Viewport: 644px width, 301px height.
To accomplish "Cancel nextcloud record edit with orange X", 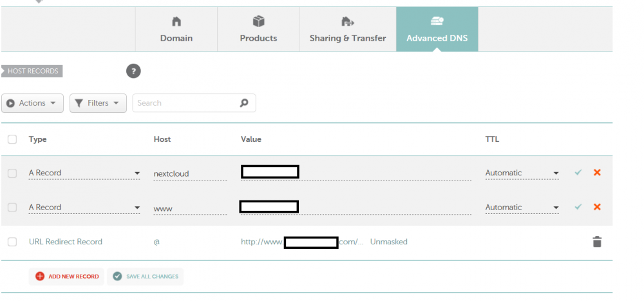I will point(597,172).
